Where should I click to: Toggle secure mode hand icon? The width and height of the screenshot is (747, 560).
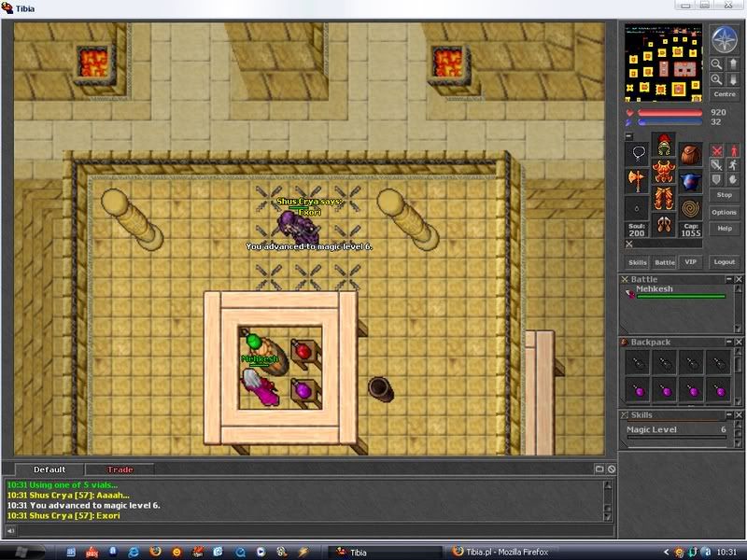733,179
